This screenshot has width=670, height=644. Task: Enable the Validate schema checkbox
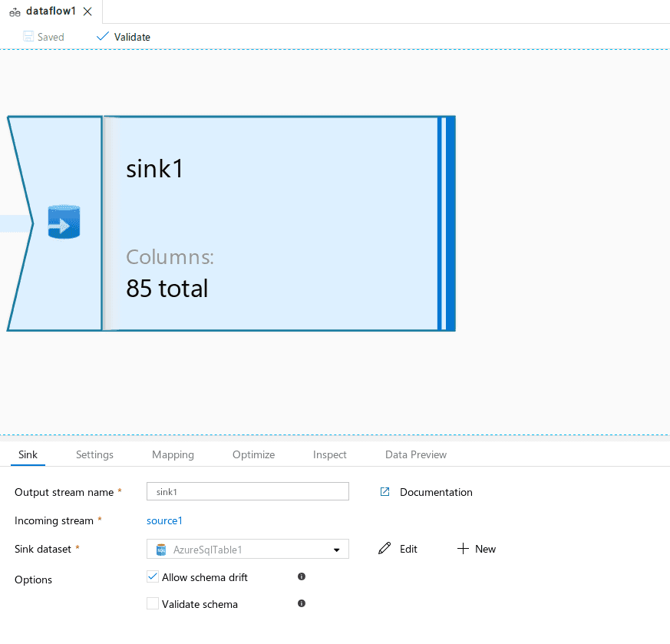click(153, 603)
